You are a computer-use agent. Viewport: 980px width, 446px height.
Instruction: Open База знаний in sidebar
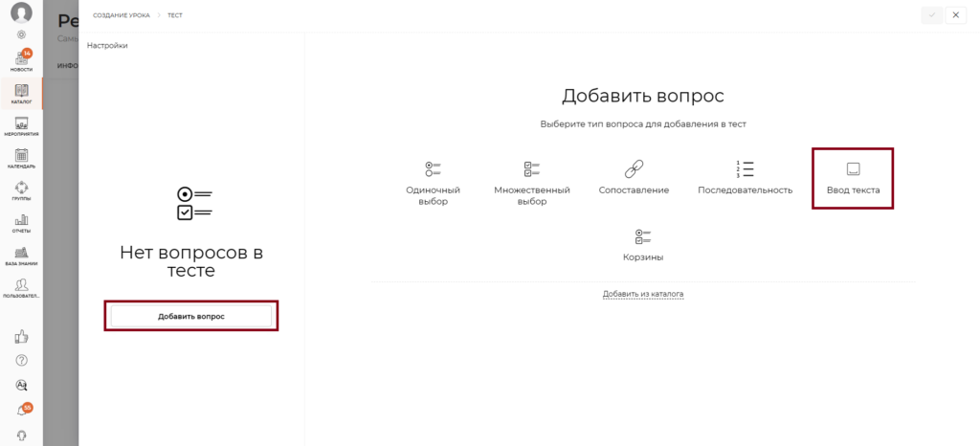21,256
